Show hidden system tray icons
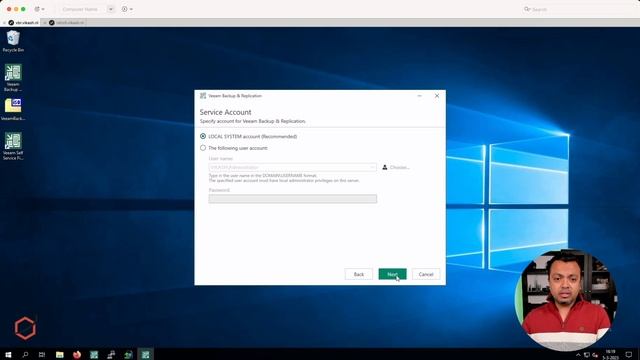This screenshot has width=640, height=360. click(x=578, y=355)
